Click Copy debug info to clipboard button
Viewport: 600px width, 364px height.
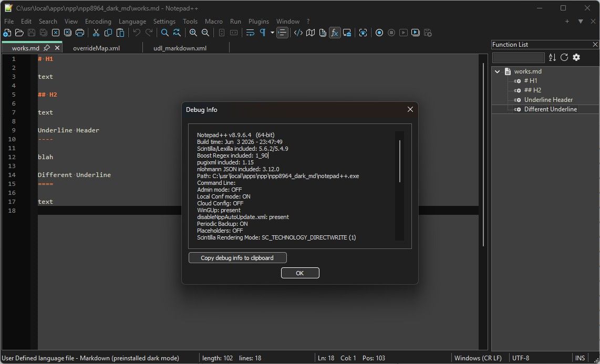(237, 258)
